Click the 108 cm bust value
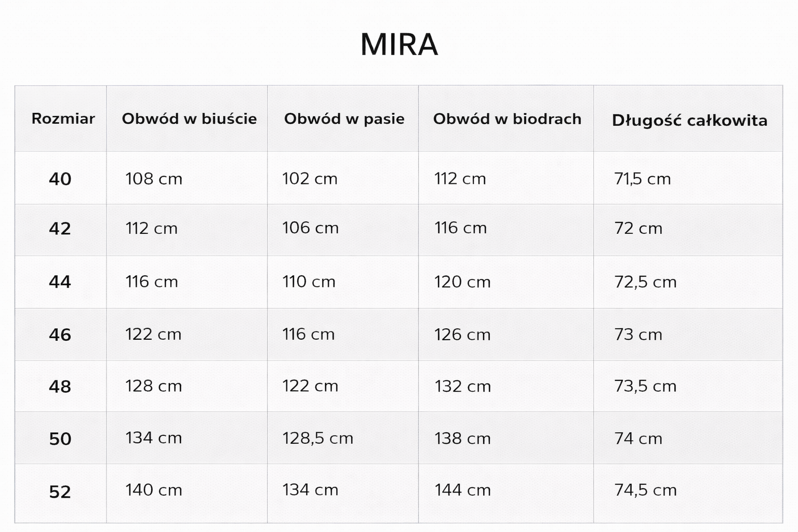Screen dimensions: 798x532 (154, 179)
